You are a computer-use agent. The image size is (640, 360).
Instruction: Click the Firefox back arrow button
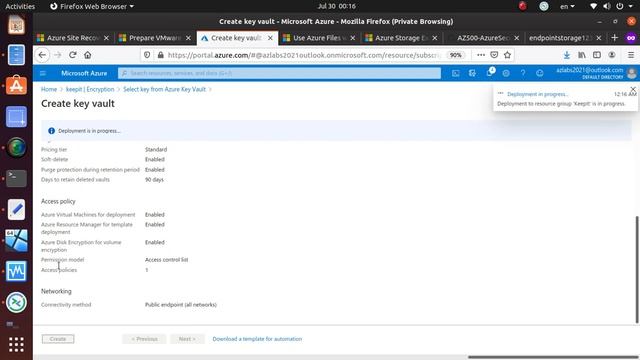[x=42, y=55]
